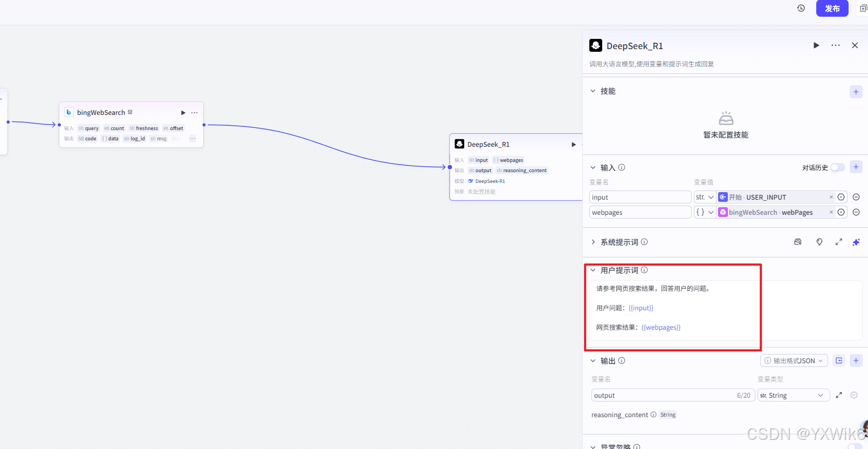Screen dimensions: 868x449
Task: Remove the output variable row
Action: [x=854, y=395]
